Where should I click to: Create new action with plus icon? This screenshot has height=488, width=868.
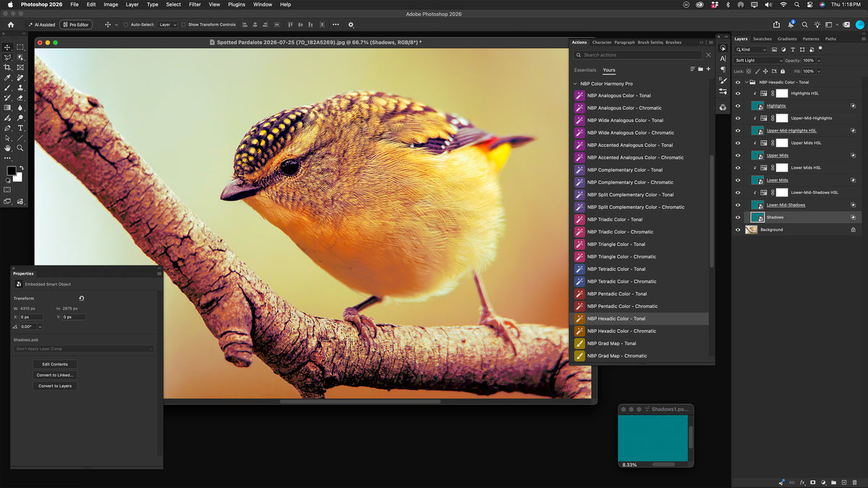tap(708, 69)
